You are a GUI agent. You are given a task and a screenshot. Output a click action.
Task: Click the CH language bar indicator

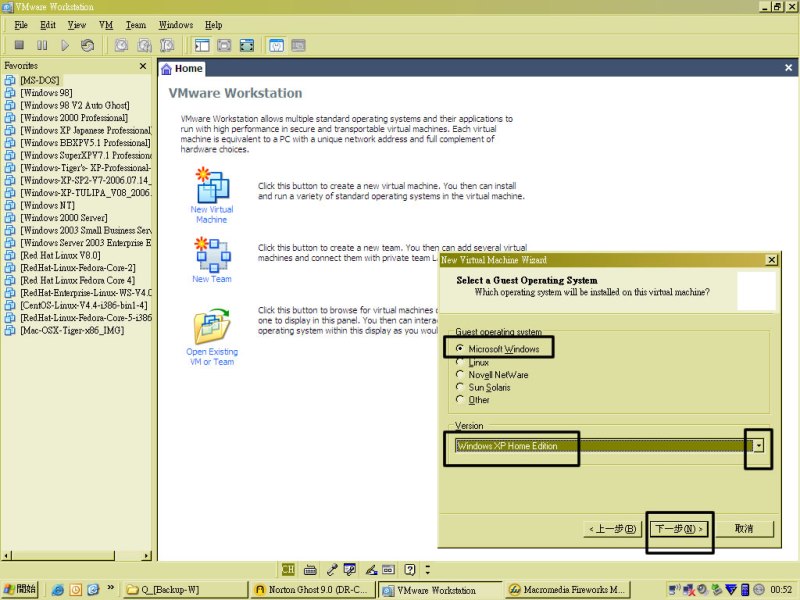[x=288, y=569]
